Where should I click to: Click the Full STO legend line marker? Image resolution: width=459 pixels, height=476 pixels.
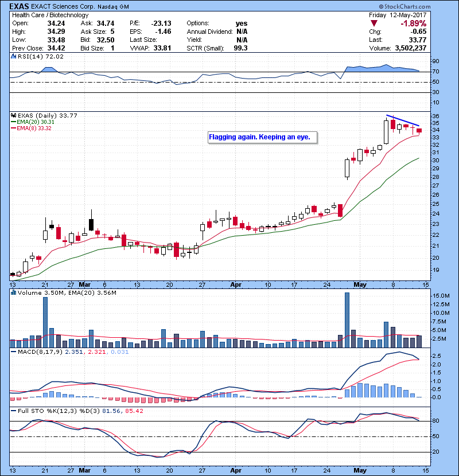[x=14, y=411]
